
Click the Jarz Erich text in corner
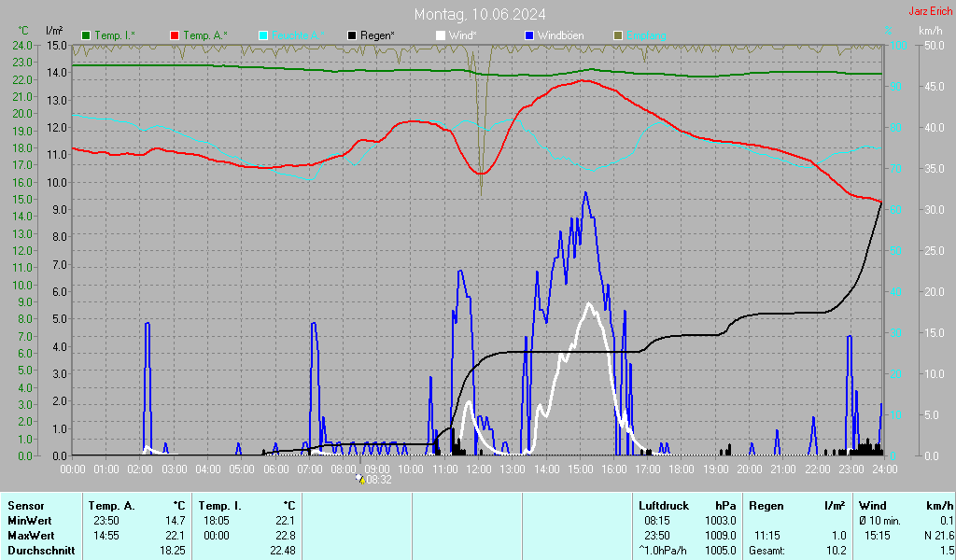point(930,11)
